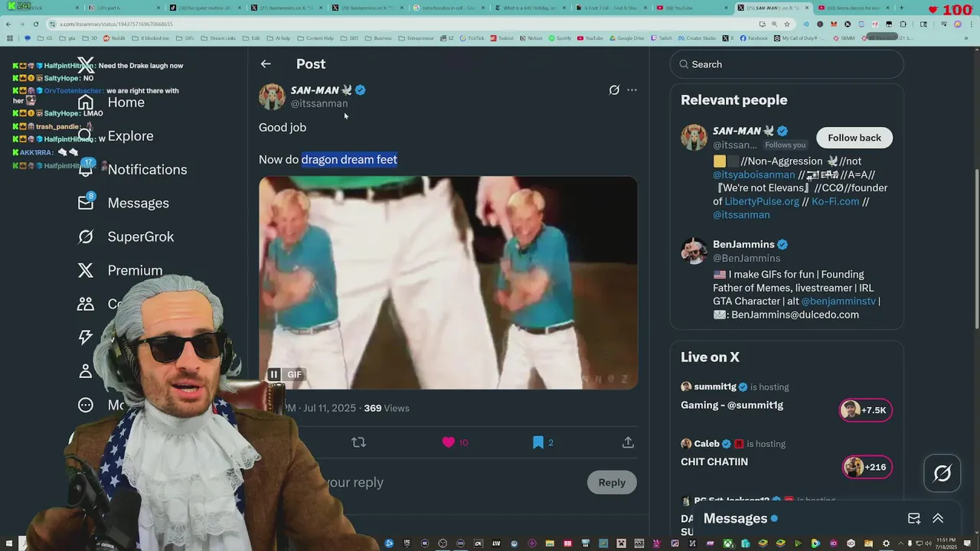
Task: Bookmark this page with the star
Action: tap(786, 24)
